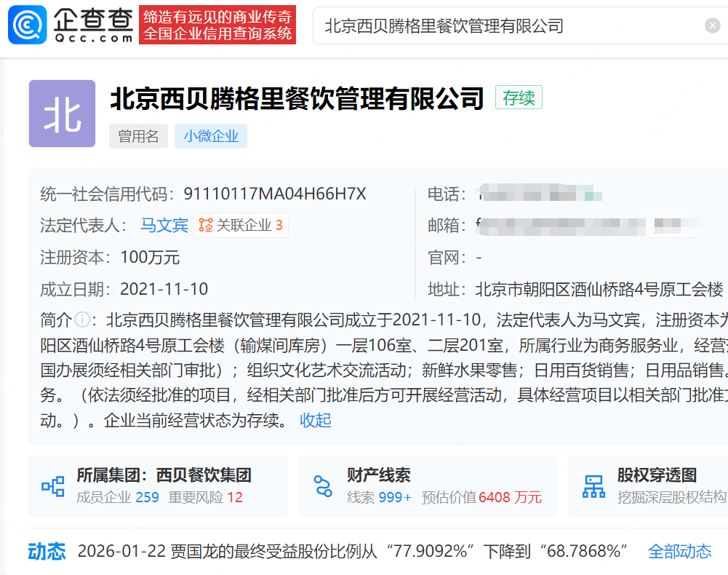This screenshot has height=575, width=728.
Task: Collapse the company intro via 收起
Action: tap(316, 421)
